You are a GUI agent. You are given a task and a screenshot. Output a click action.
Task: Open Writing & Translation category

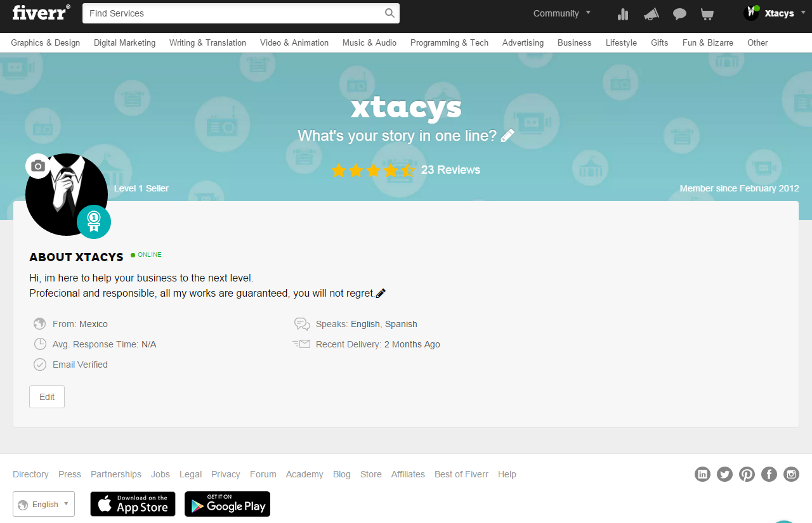(207, 43)
